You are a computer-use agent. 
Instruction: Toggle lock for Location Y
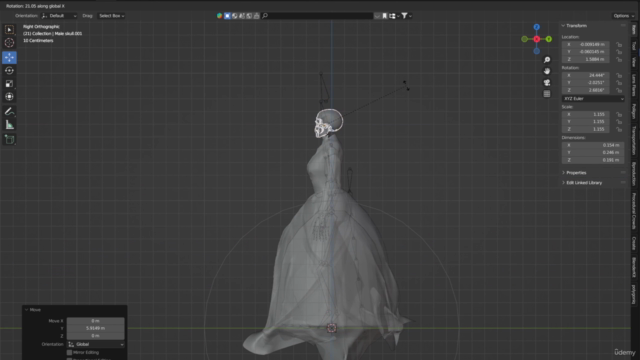pyautogui.click(x=619, y=52)
